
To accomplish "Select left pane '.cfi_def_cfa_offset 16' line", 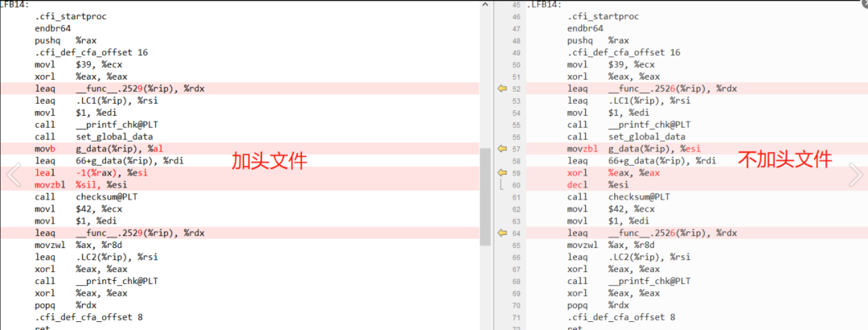I will [x=91, y=52].
